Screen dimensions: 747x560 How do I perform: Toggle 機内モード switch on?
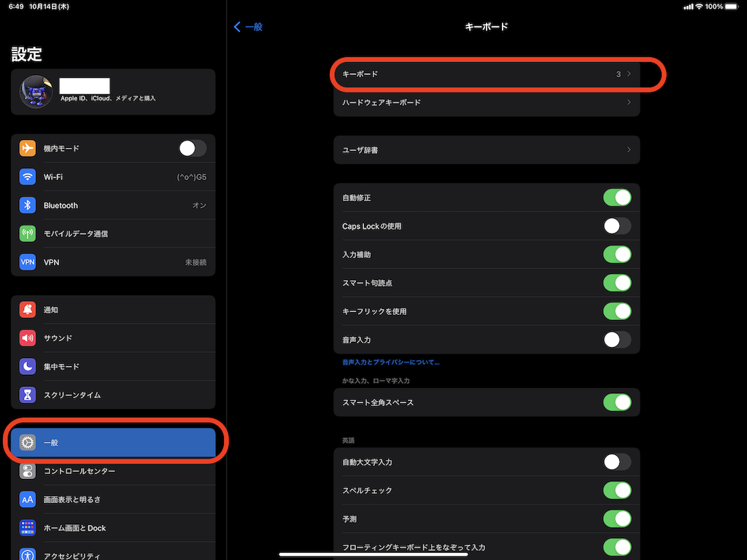[x=193, y=148]
